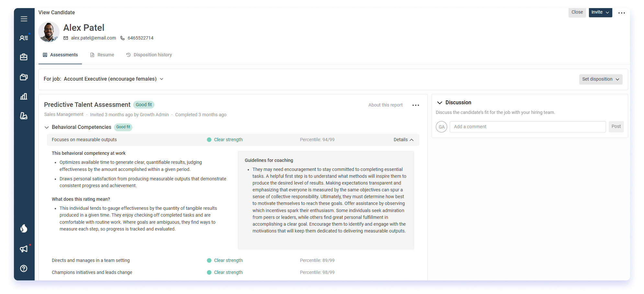Click the 'Sales Management' label
Viewport: 644px width, 294px height.
click(x=64, y=115)
